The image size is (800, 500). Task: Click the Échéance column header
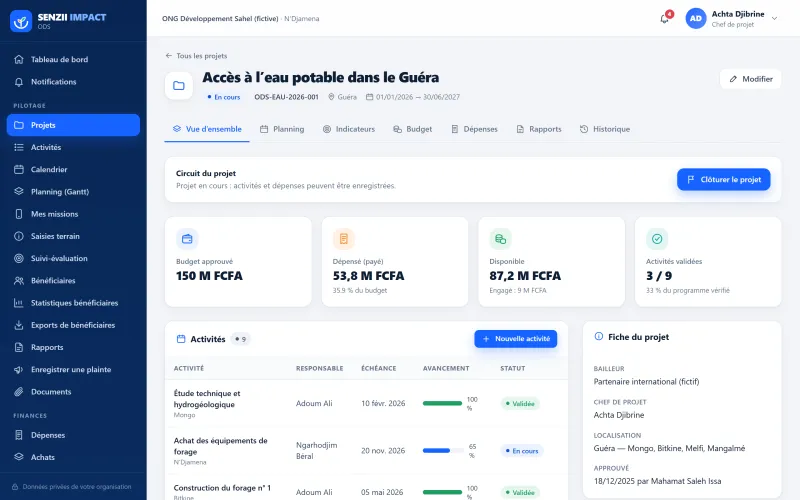click(379, 368)
